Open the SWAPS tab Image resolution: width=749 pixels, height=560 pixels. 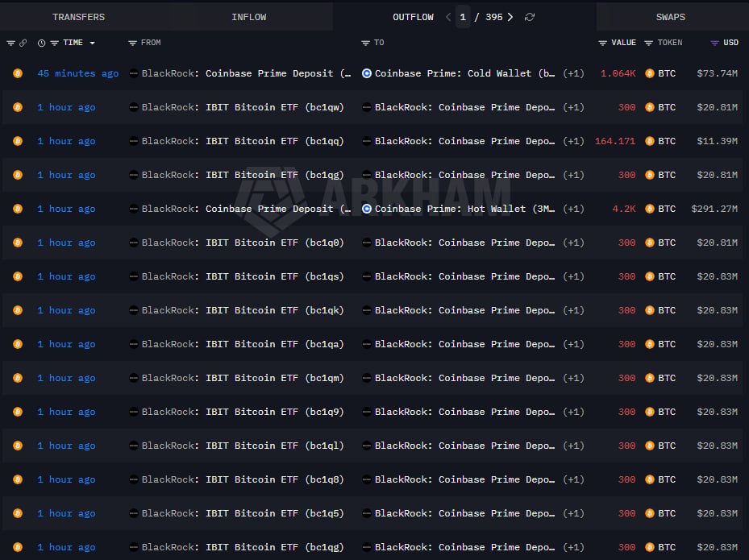[x=670, y=17]
